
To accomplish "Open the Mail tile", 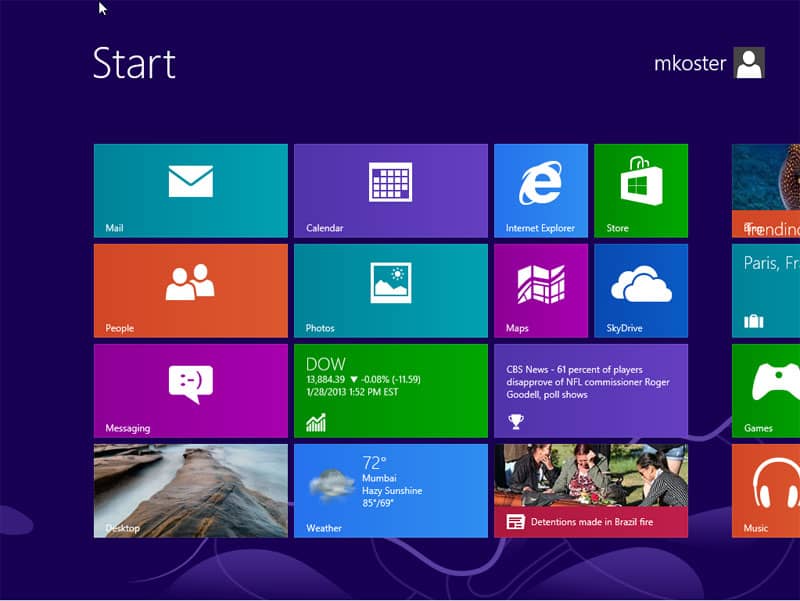I will coord(191,190).
